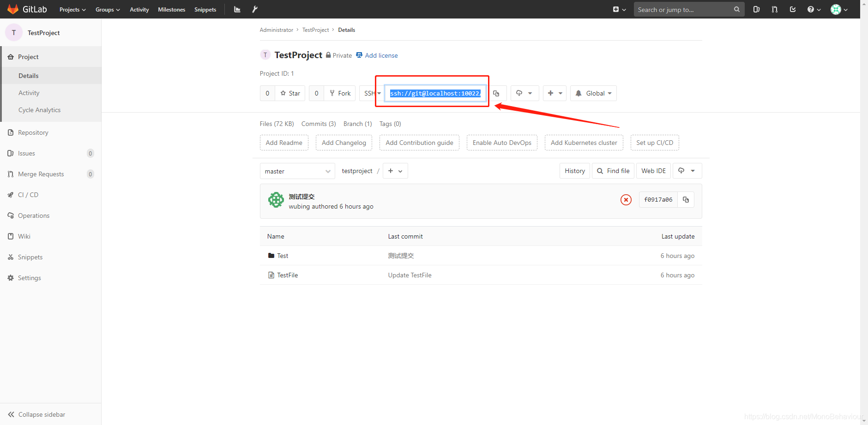This screenshot has height=425, width=868.
Task: Click the CI / CD rocket icon
Action: [x=11, y=195]
